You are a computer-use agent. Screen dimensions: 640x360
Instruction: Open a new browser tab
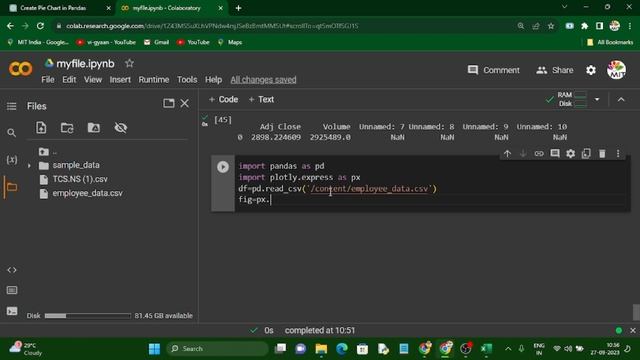[238, 8]
